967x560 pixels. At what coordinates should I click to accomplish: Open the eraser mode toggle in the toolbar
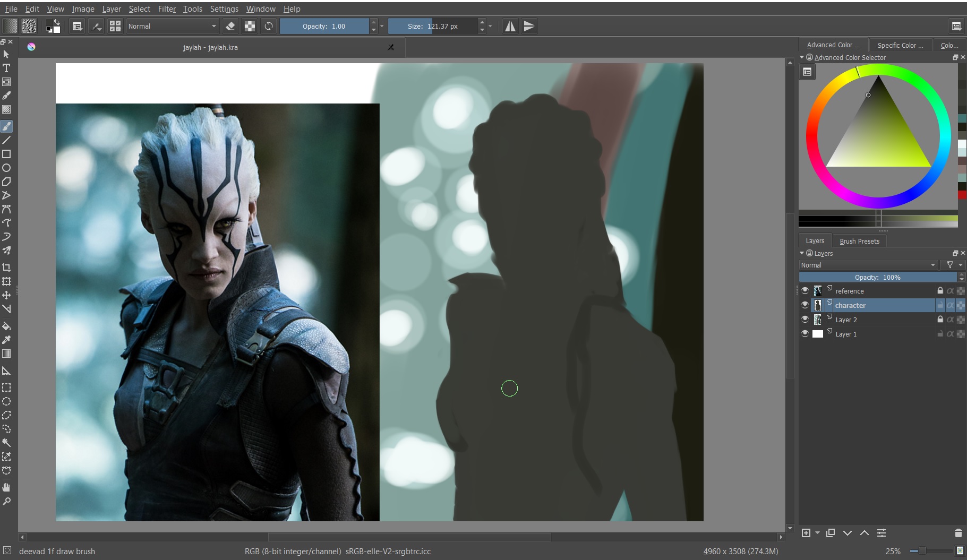[x=230, y=26]
